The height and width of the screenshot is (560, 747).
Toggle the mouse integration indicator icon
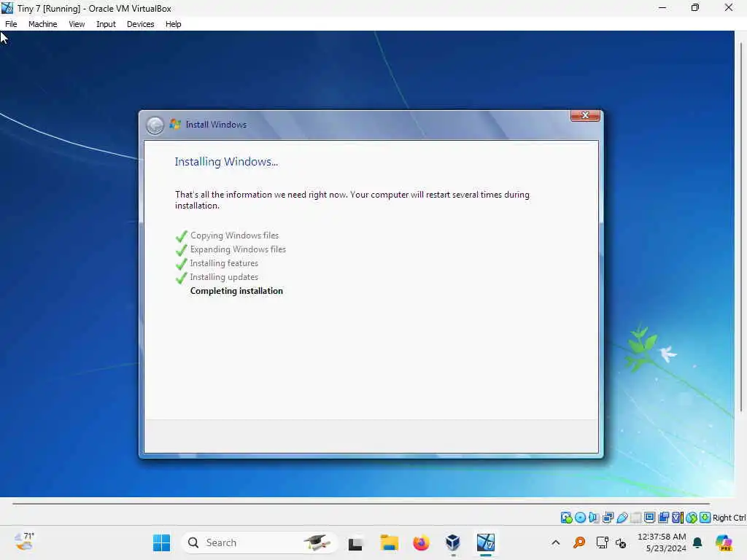coord(692,518)
